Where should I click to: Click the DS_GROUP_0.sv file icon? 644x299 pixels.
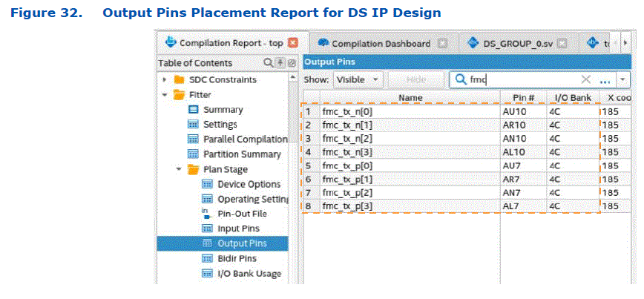[474, 43]
